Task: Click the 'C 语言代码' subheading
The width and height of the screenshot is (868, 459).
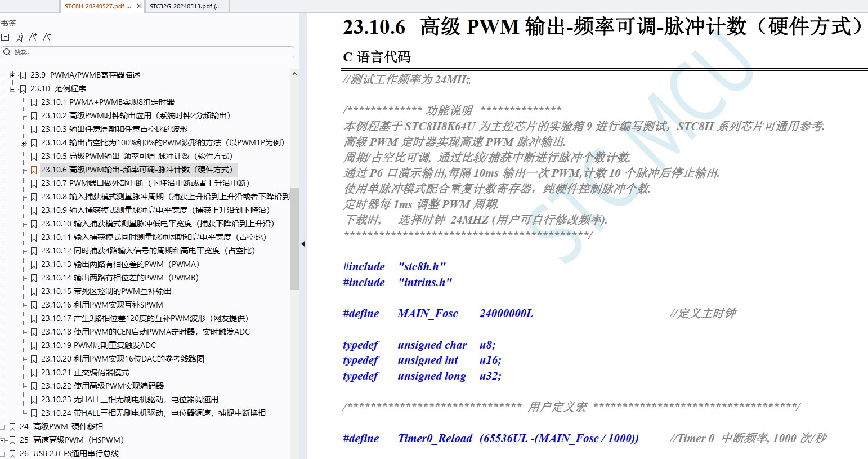Action: click(377, 57)
